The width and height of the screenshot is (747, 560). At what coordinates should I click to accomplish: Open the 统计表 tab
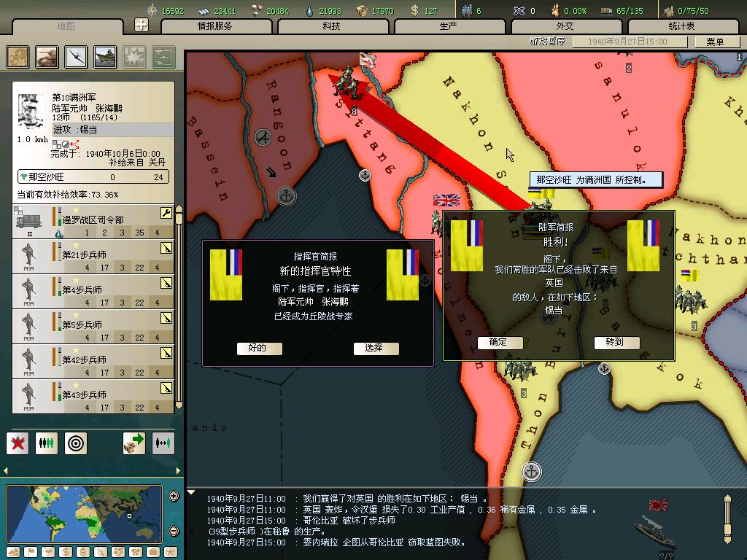coord(682,26)
